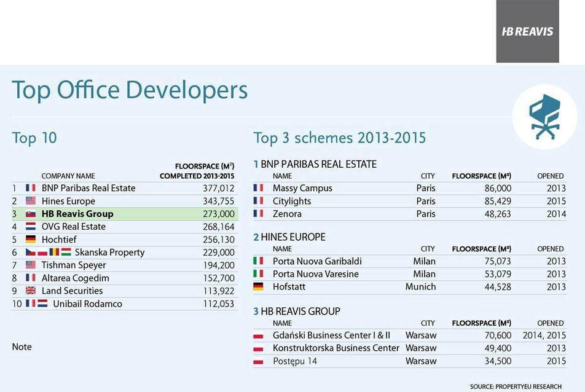The width and height of the screenshot is (585, 392).
Task: Click the "Top Office Developers" title
Action: click(130, 90)
